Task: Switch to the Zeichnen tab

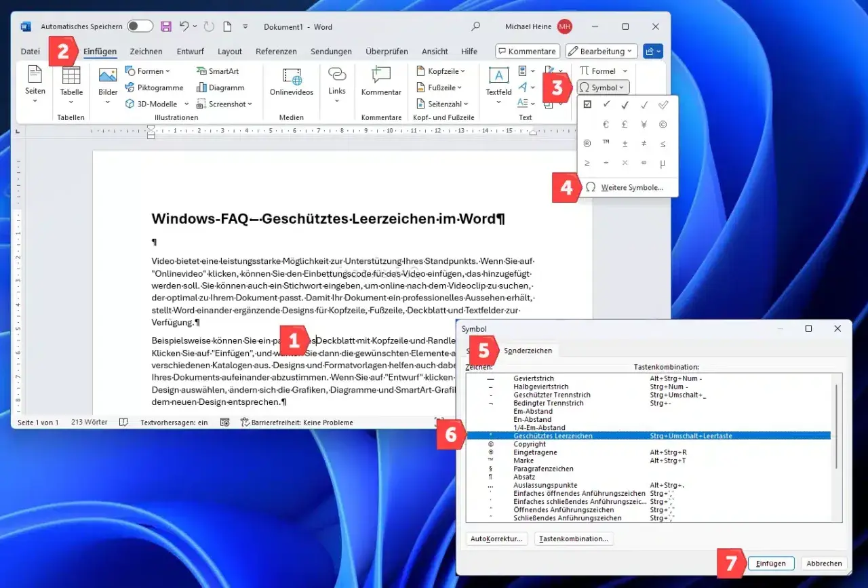Action: point(146,51)
